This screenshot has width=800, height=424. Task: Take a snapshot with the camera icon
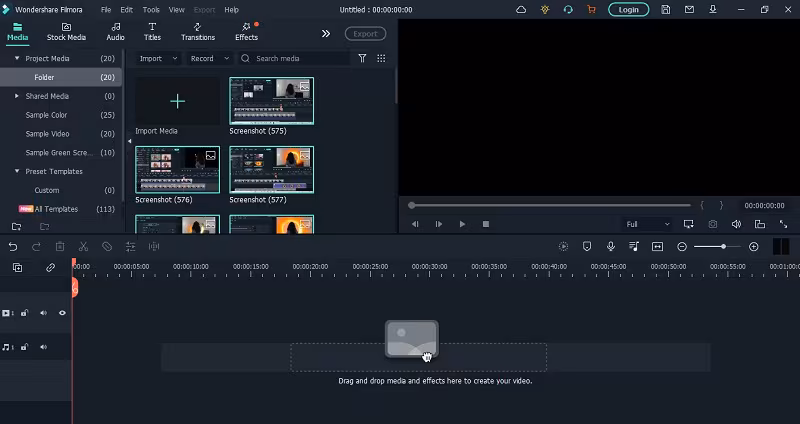tap(712, 224)
